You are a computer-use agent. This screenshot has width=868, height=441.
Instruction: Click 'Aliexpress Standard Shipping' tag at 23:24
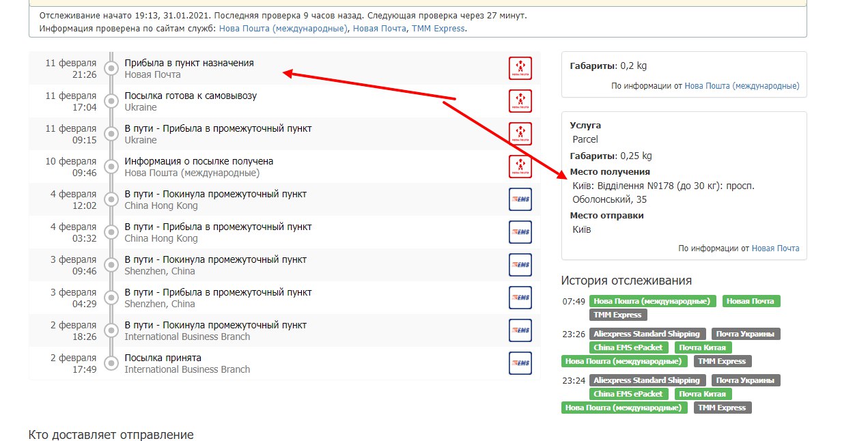(647, 380)
